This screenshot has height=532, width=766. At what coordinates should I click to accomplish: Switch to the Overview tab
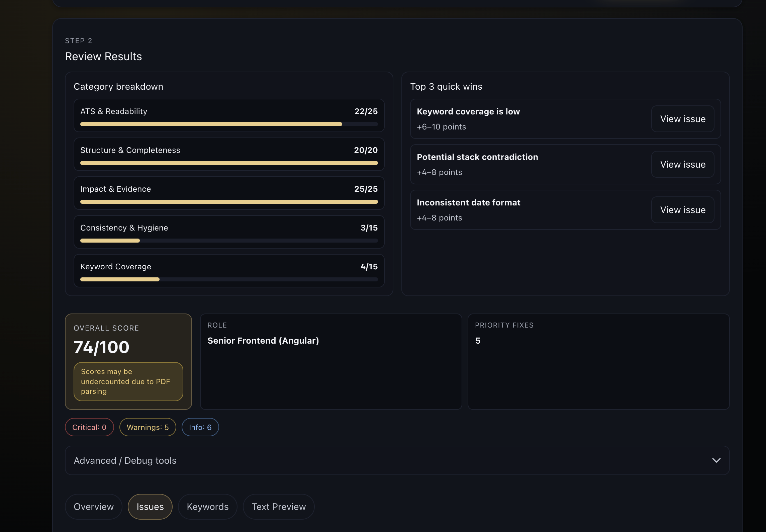[93, 507]
